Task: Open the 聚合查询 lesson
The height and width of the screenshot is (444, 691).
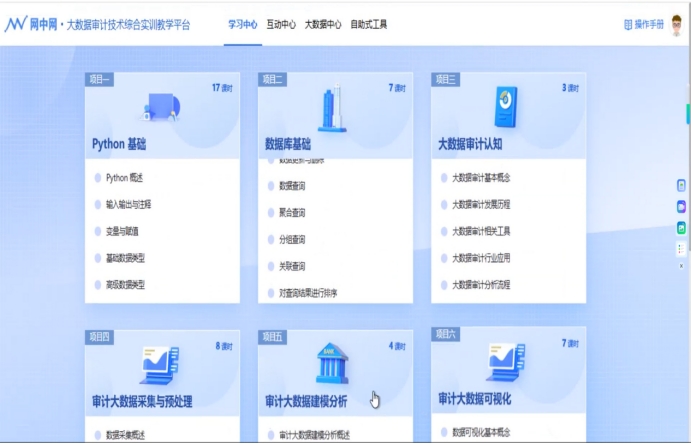Action: (292, 212)
